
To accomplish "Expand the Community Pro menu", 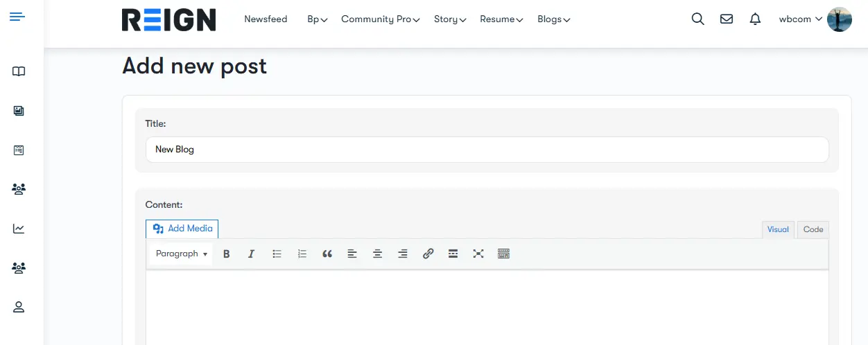I will 381,19.
